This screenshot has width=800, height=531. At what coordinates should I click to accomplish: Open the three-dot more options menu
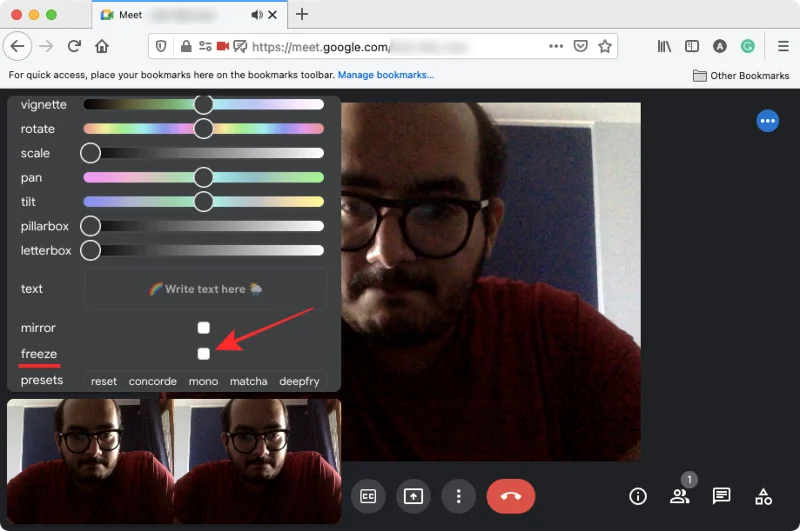coord(458,496)
